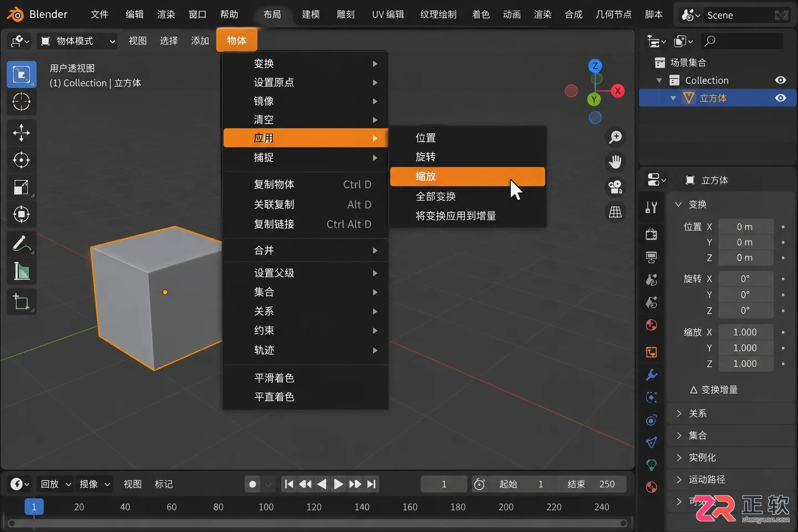Open the 物体模式 mode dropdown
Viewport: 798px width, 532px height.
pyautogui.click(x=78, y=41)
